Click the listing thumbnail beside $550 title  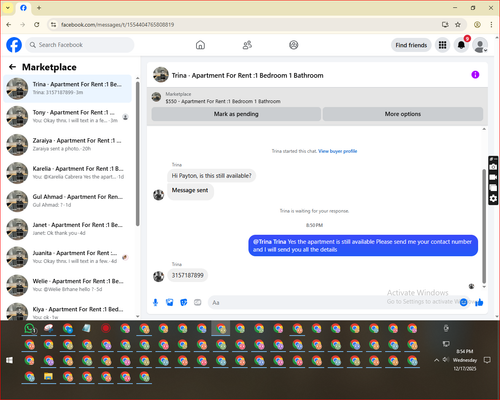point(156,97)
